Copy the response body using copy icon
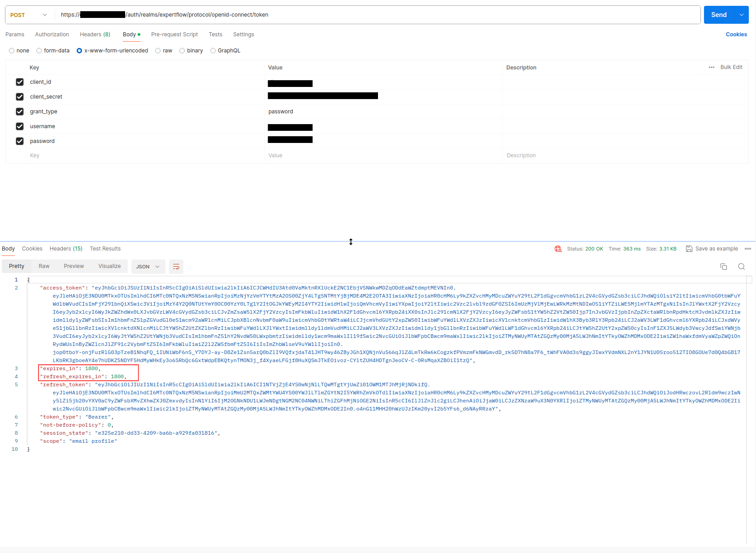Image resolution: width=756 pixels, height=553 pixels. [723, 267]
